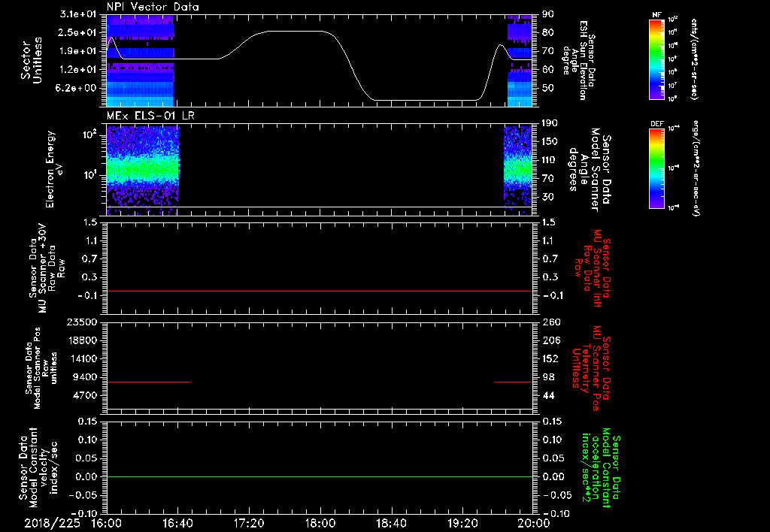Click the 17:20 time axis label

pos(249,523)
